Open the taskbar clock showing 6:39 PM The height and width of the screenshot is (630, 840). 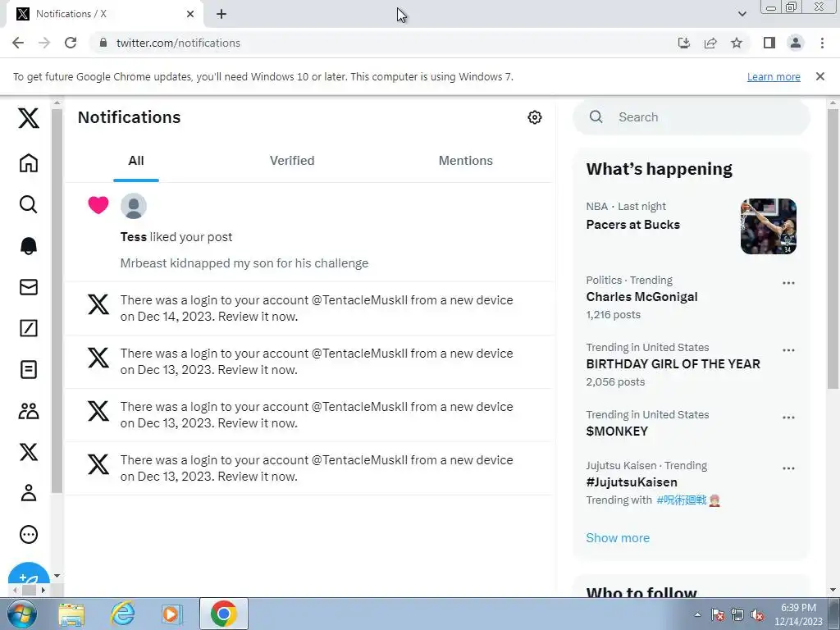coord(798,614)
